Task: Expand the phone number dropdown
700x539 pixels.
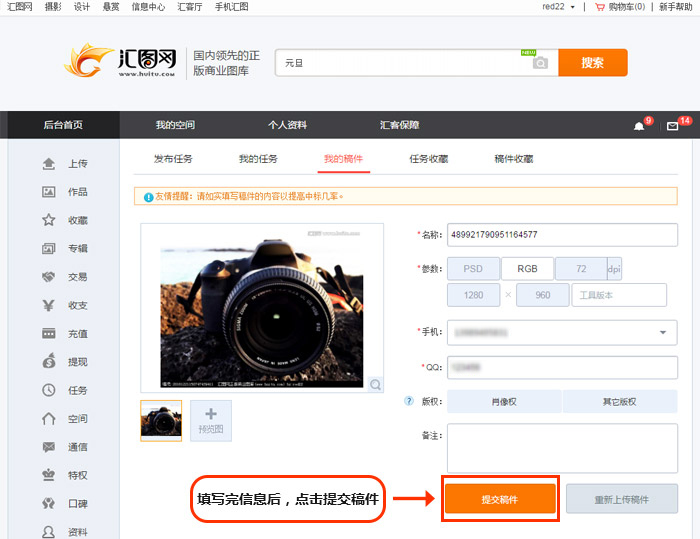Action: click(x=662, y=333)
